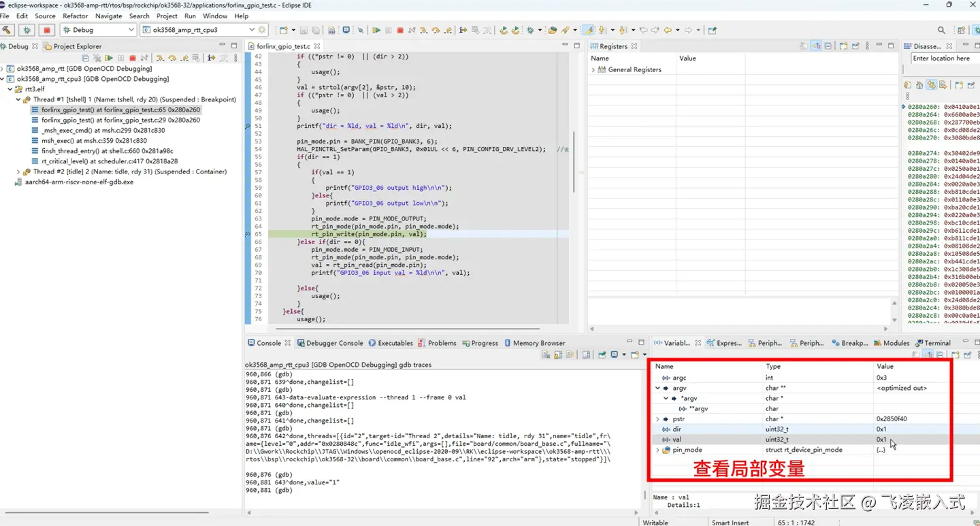This screenshot has height=526, width=980.
Task: Collapse Thread #1 tshell node
Action: tap(18, 99)
